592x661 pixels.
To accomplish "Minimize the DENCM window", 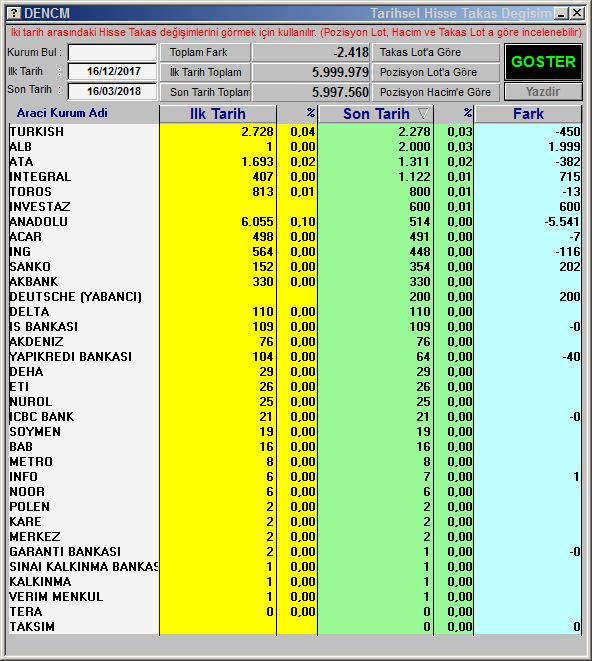I will coord(561,13).
